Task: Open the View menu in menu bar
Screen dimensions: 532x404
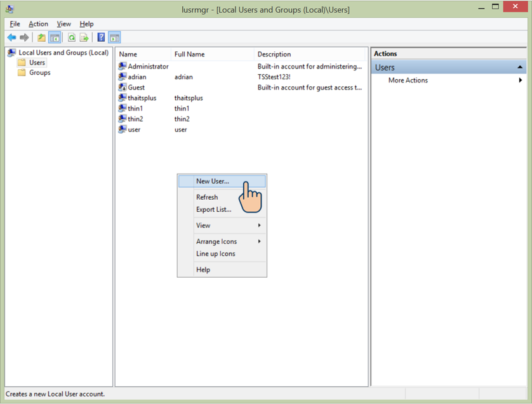Action: [x=63, y=23]
